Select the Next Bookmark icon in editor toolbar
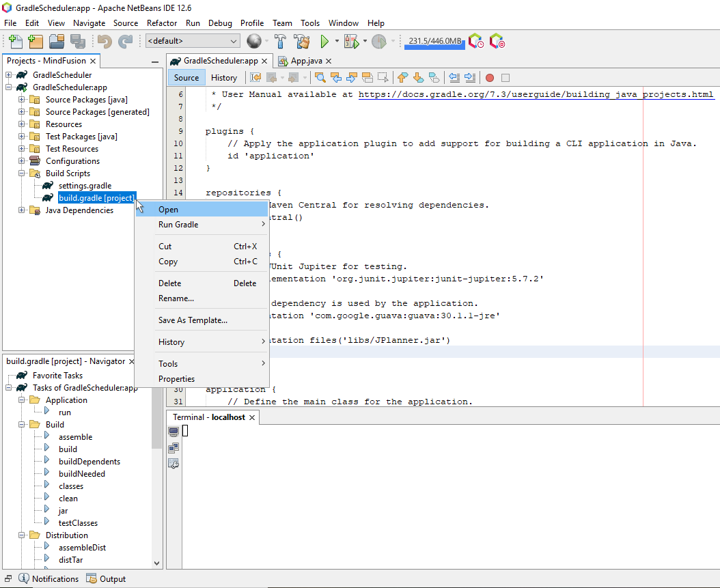The height and width of the screenshot is (588, 720). 417,77
